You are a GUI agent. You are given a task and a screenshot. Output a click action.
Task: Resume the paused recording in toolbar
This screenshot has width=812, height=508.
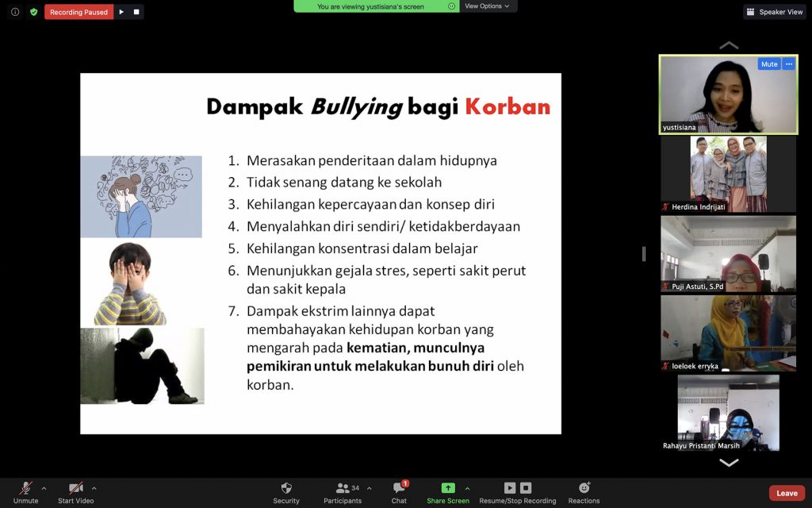[x=510, y=488]
